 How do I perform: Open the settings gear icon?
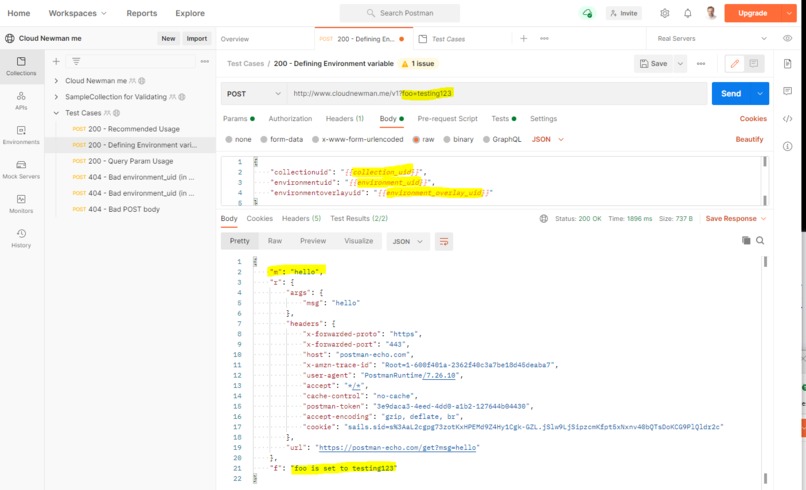665,13
